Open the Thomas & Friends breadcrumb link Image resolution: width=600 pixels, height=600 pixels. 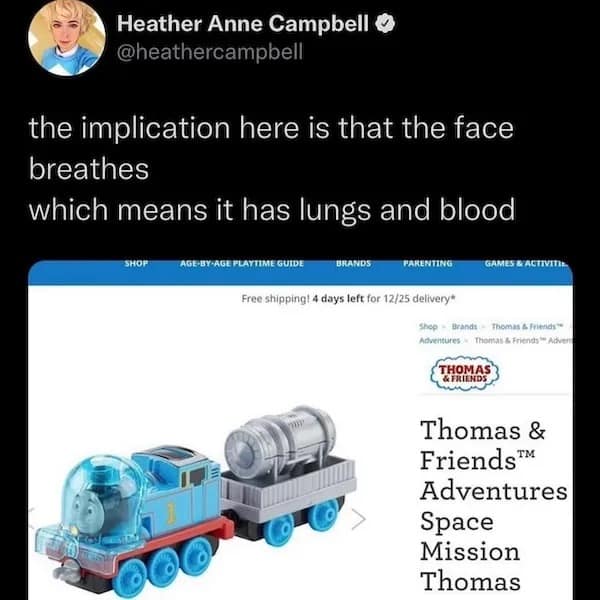(x=528, y=327)
